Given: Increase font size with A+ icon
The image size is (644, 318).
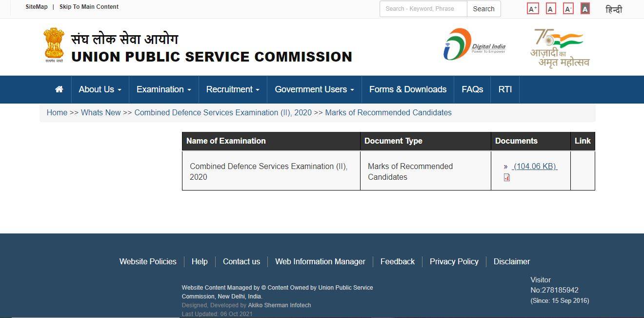Looking at the screenshot, I should pos(532,8).
